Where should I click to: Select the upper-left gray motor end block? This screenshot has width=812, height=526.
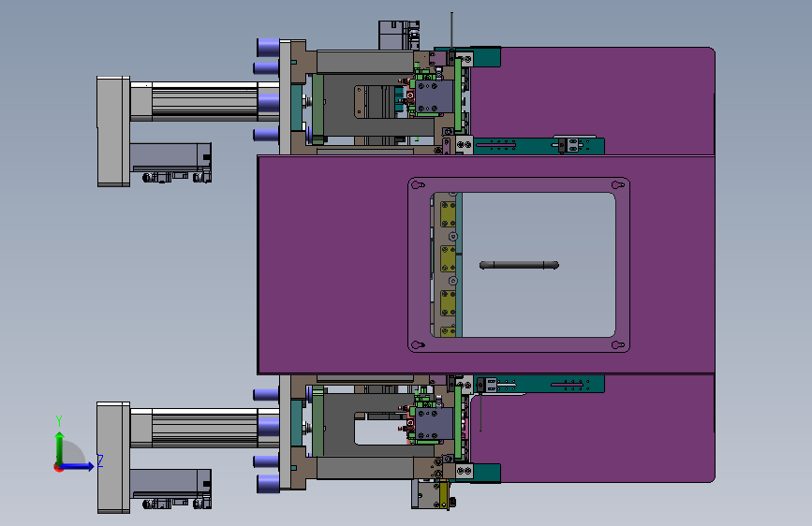113,131
